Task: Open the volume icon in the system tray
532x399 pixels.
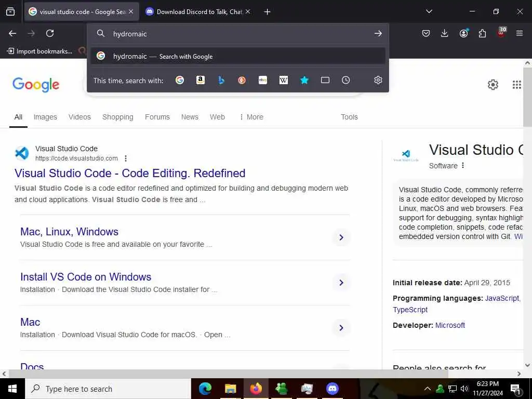Action: tap(464, 389)
